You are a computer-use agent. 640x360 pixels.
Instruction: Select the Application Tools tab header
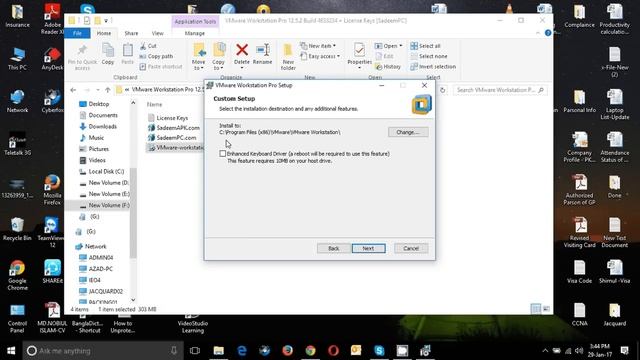195,22
